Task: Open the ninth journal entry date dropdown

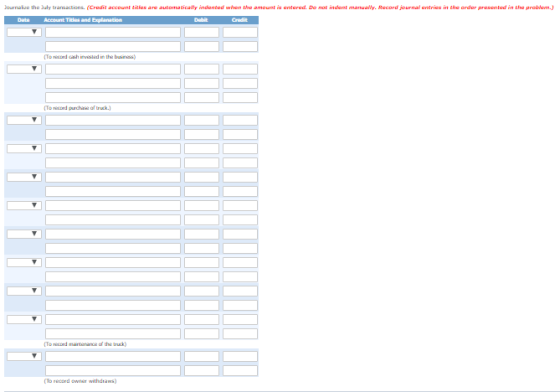Action: (24, 291)
